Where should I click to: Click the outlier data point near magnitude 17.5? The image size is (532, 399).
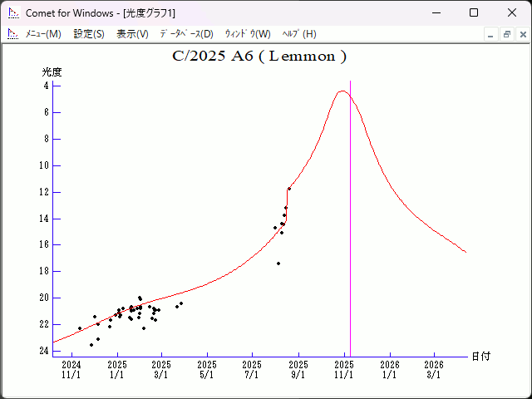click(x=278, y=264)
